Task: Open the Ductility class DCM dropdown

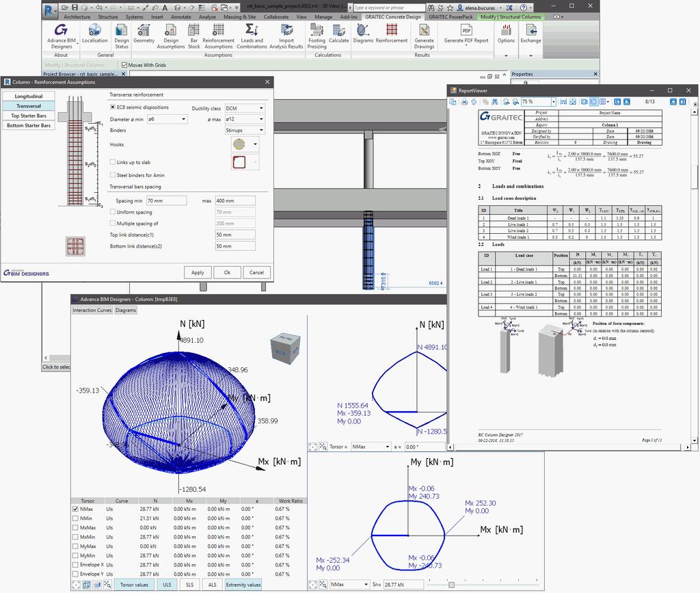Action: tap(245, 108)
